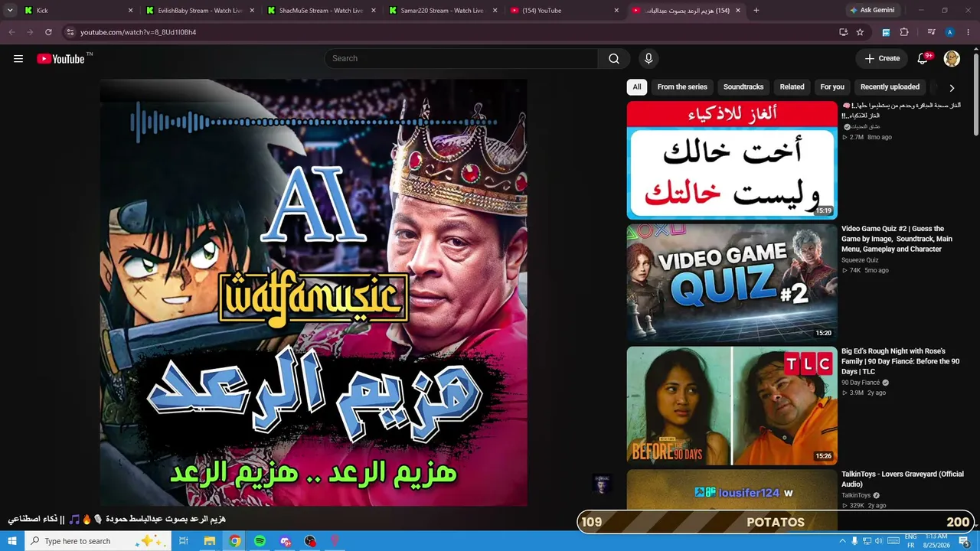Viewport: 980px width, 551px height.
Task: Switch to the Samar220 Stream tab
Action: (443, 11)
